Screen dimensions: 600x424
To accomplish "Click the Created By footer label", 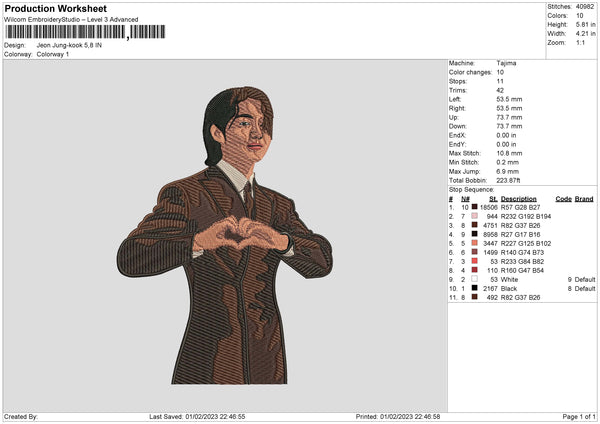I will point(21,416).
